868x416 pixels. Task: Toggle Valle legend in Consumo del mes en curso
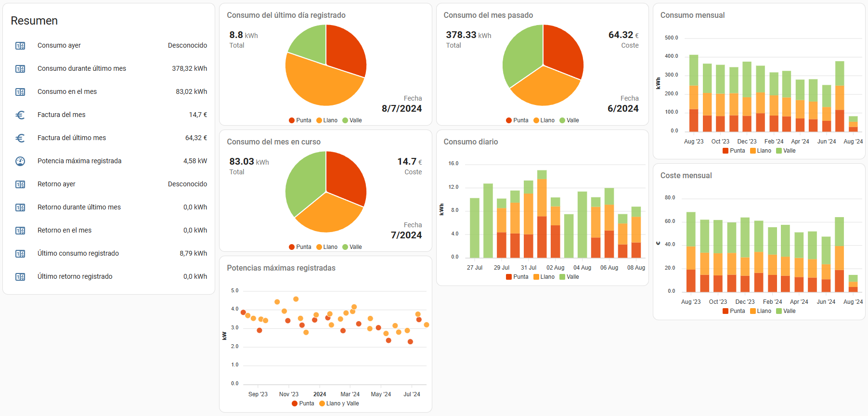(x=352, y=247)
